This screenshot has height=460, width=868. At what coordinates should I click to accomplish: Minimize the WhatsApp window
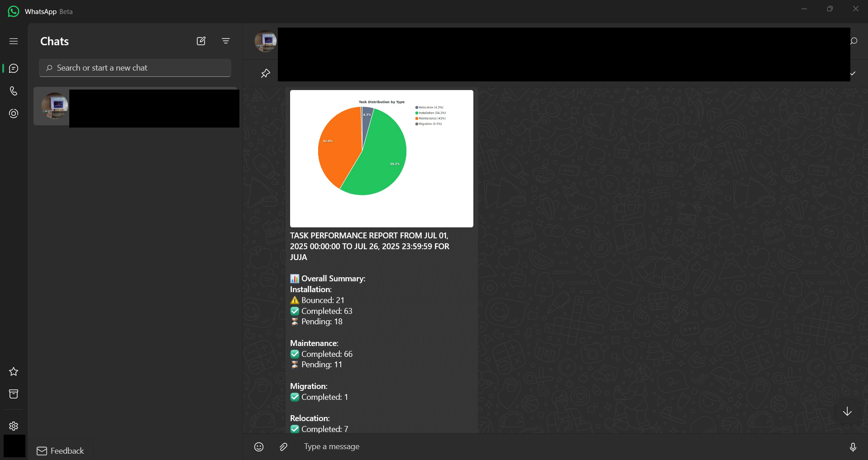coord(804,9)
